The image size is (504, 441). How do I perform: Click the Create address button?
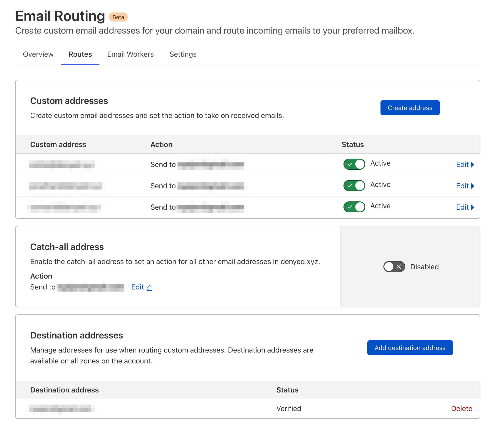tap(410, 108)
